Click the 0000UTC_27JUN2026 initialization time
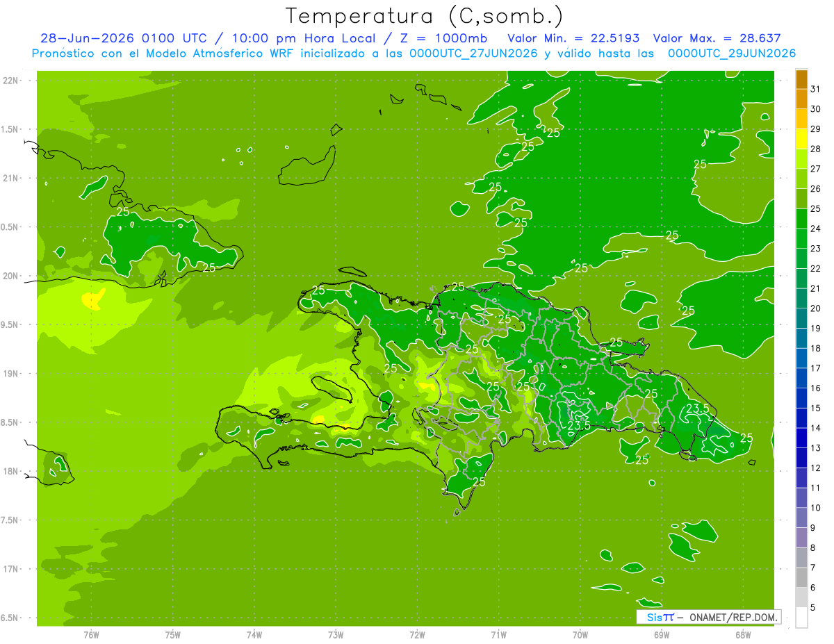Image resolution: width=834 pixels, height=644 pixels. tap(474, 53)
